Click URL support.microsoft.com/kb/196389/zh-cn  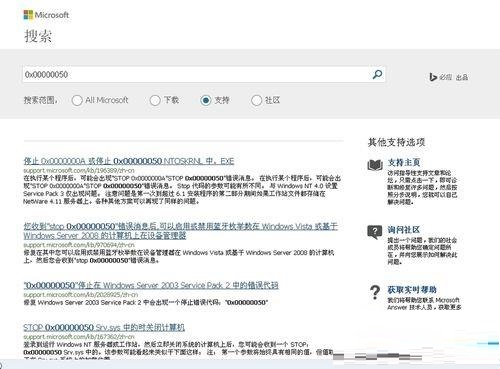tap(79, 171)
